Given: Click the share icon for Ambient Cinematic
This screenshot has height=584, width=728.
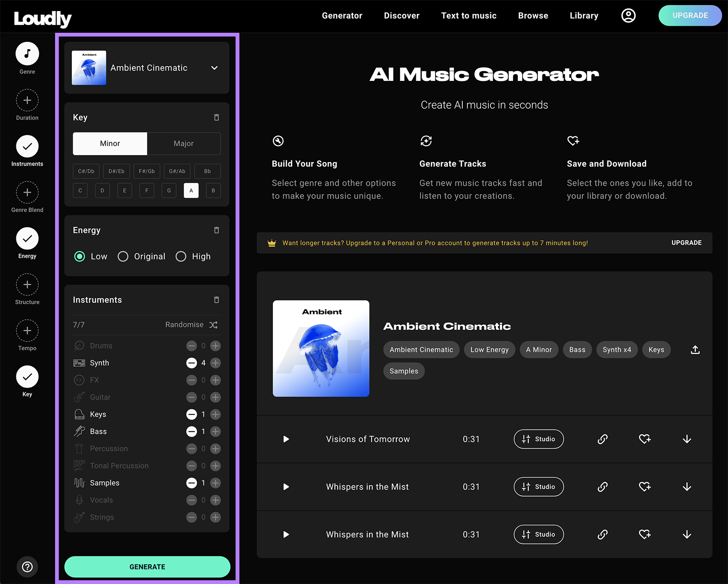Looking at the screenshot, I should point(695,350).
